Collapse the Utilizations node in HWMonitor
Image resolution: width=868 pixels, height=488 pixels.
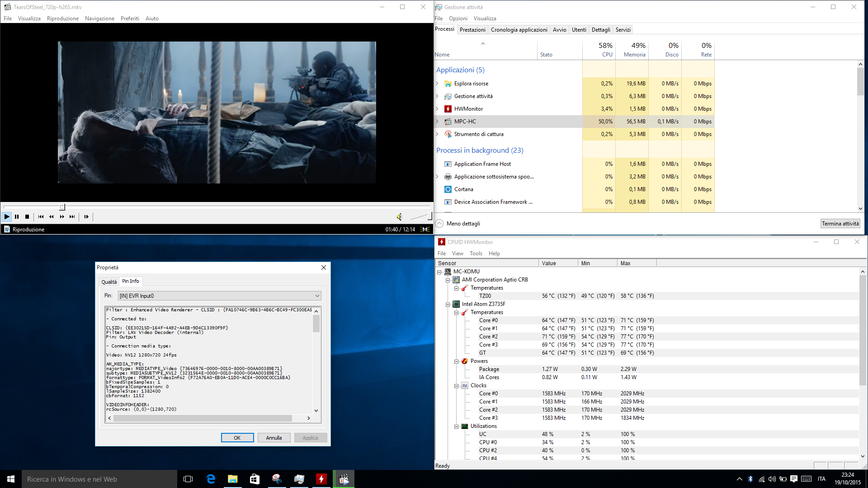457,427
